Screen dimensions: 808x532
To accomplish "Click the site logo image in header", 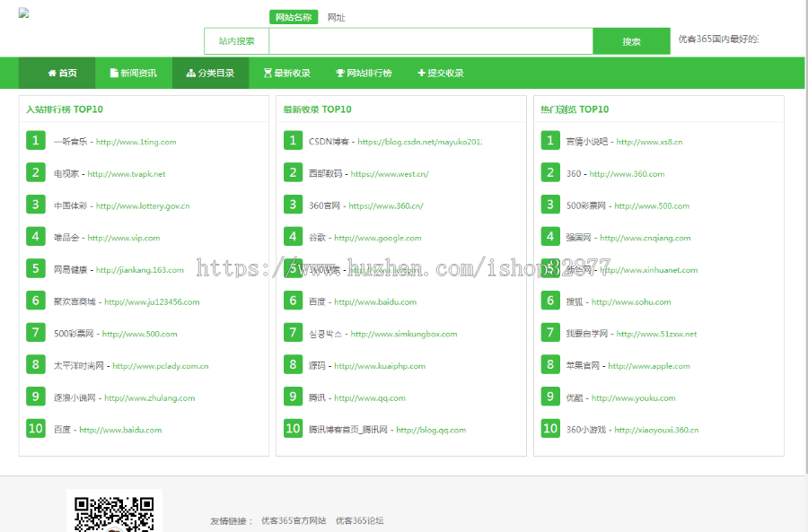I will [x=23, y=13].
